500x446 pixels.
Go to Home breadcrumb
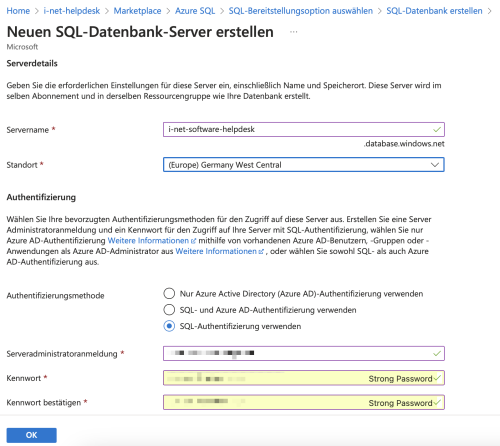coord(18,11)
